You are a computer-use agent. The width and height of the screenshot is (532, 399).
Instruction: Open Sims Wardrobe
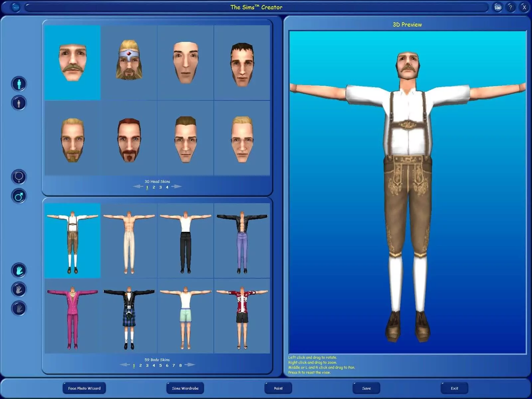pyautogui.click(x=185, y=388)
